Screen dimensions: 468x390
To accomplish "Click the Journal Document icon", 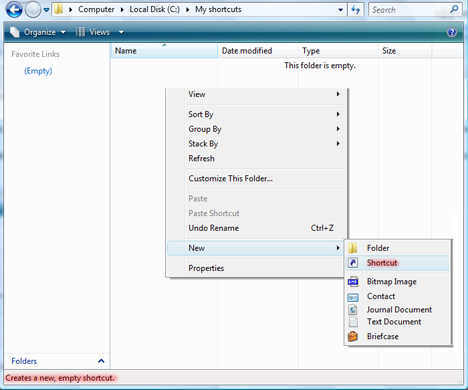I will pos(353,310).
